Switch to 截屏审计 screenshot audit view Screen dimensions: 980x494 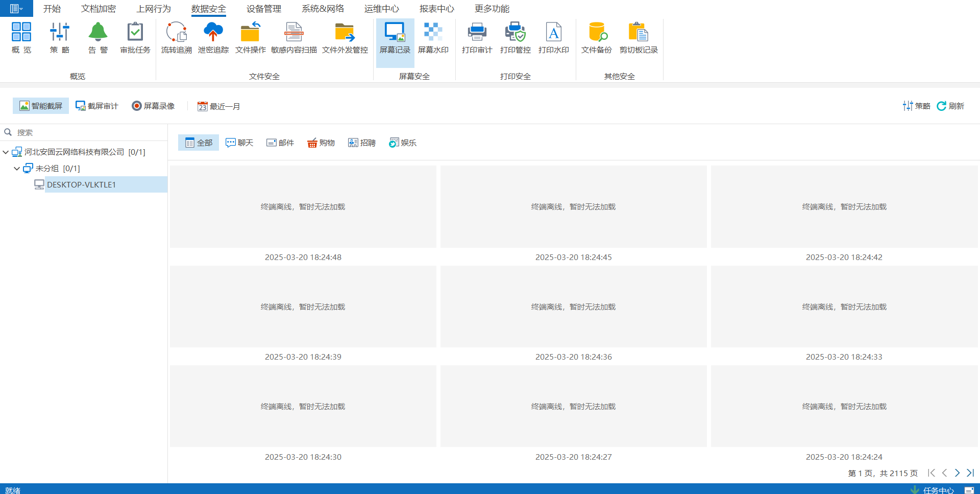pos(97,106)
